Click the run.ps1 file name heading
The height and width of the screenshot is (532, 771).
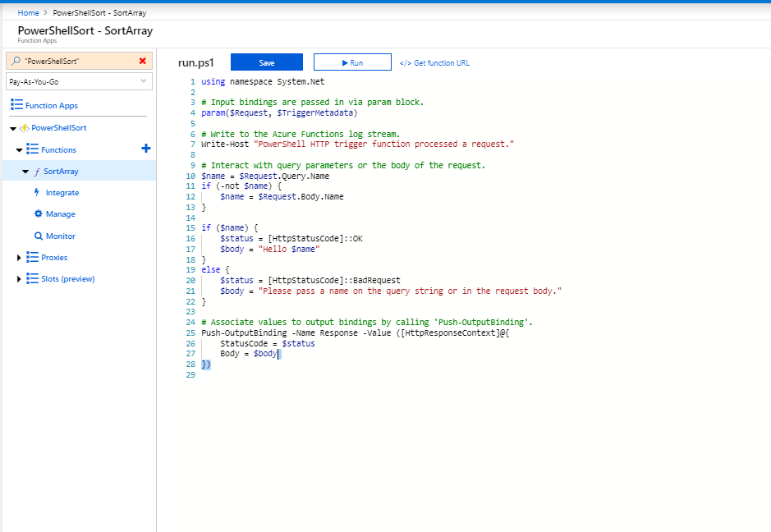tap(195, 63)
